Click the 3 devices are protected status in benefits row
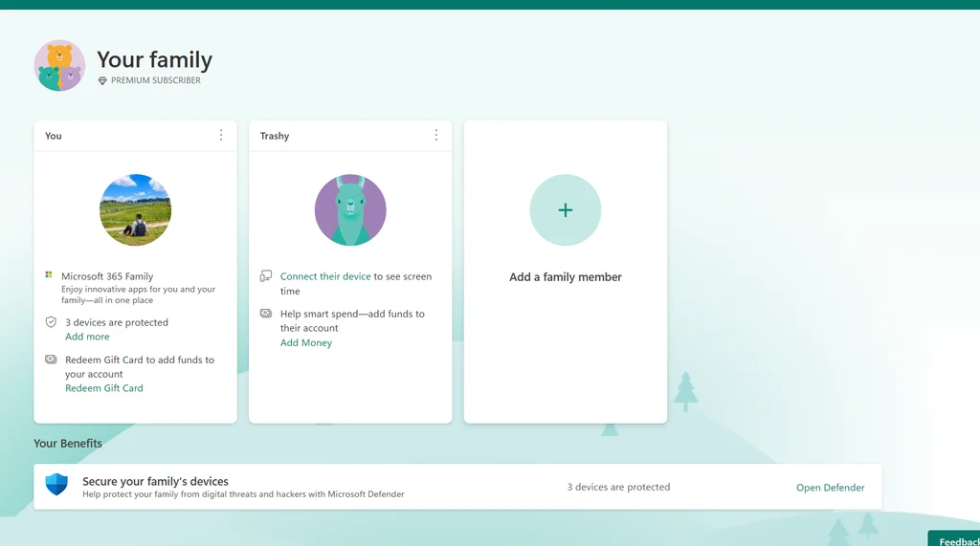This screenshot has width=980, height=546. 619,488
